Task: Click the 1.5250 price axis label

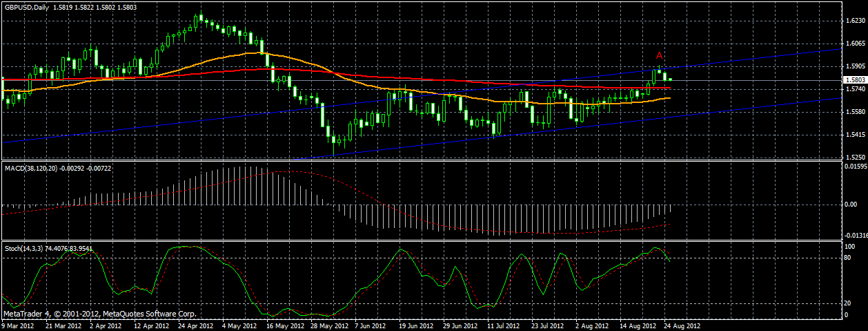Action: 855,157
